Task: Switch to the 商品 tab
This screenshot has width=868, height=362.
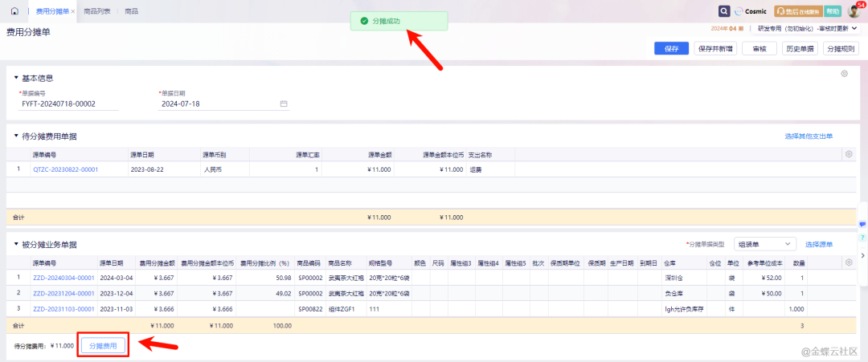Action: point(131,11)
